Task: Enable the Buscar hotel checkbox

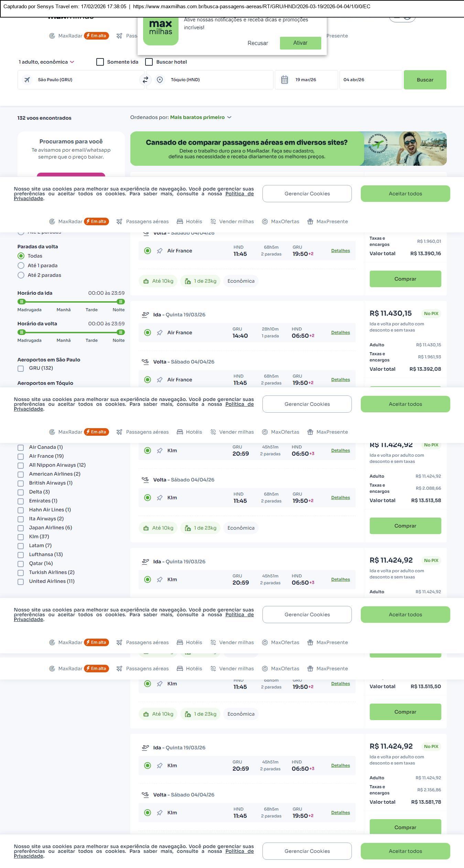Action: (x=149, y=62)
